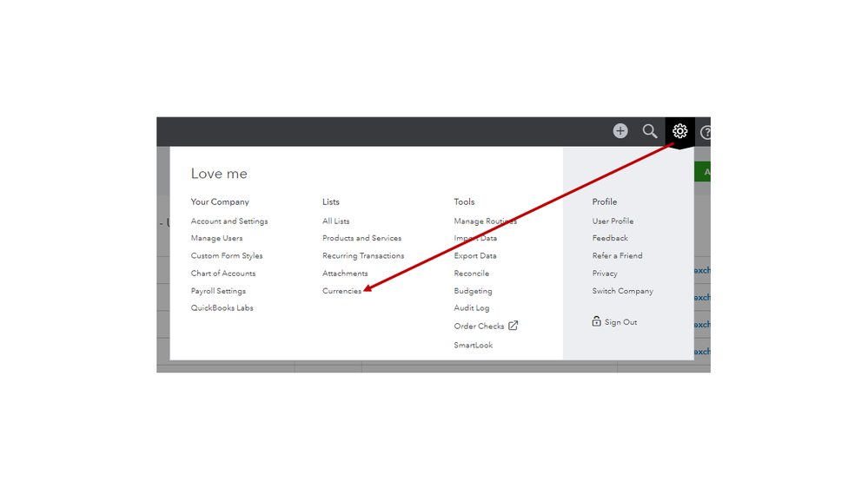Click Order Checks
Viewport: 868px width, 488px height.
479,326
